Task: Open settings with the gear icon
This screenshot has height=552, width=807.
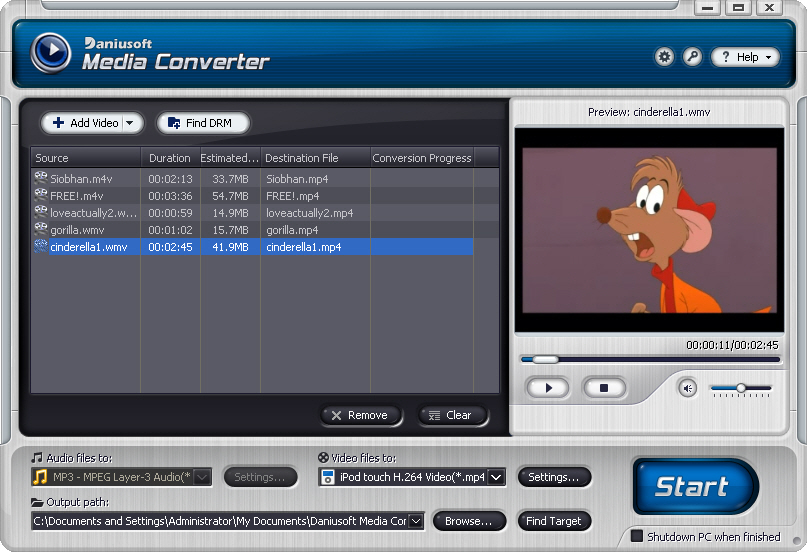Action: point(664,57)
